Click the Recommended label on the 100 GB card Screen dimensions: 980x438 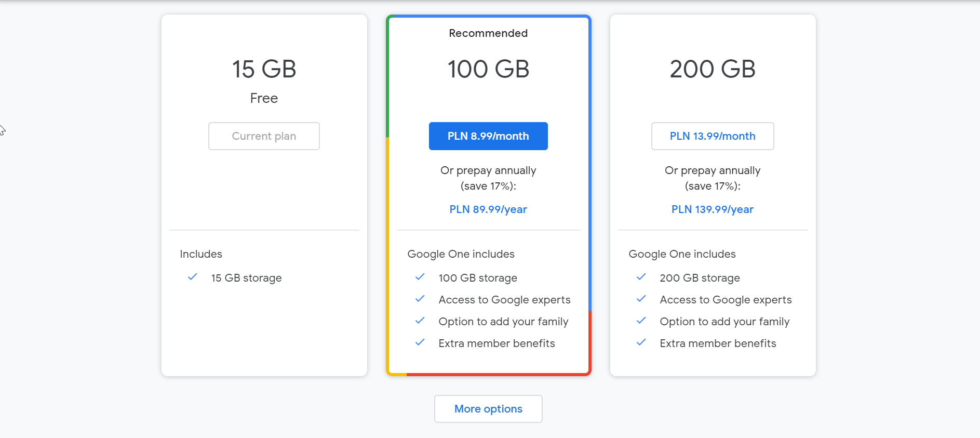click(488, 33)
